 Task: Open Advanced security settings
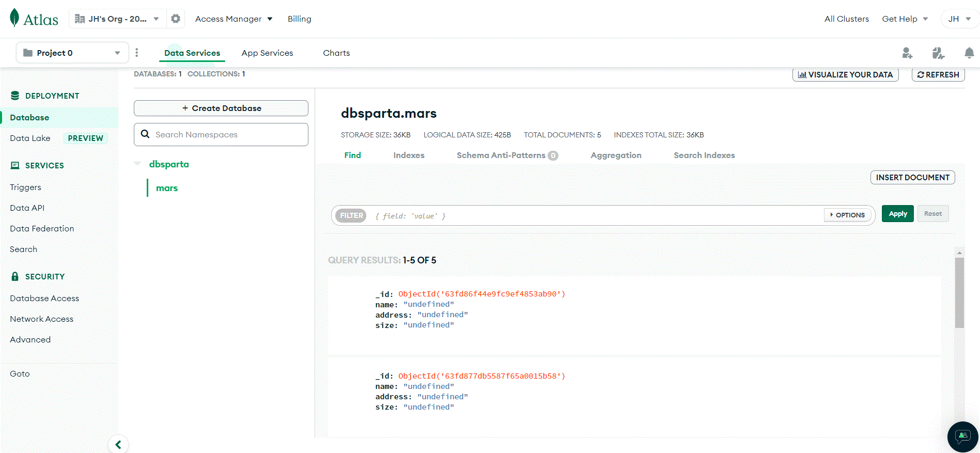click(30, 339)
